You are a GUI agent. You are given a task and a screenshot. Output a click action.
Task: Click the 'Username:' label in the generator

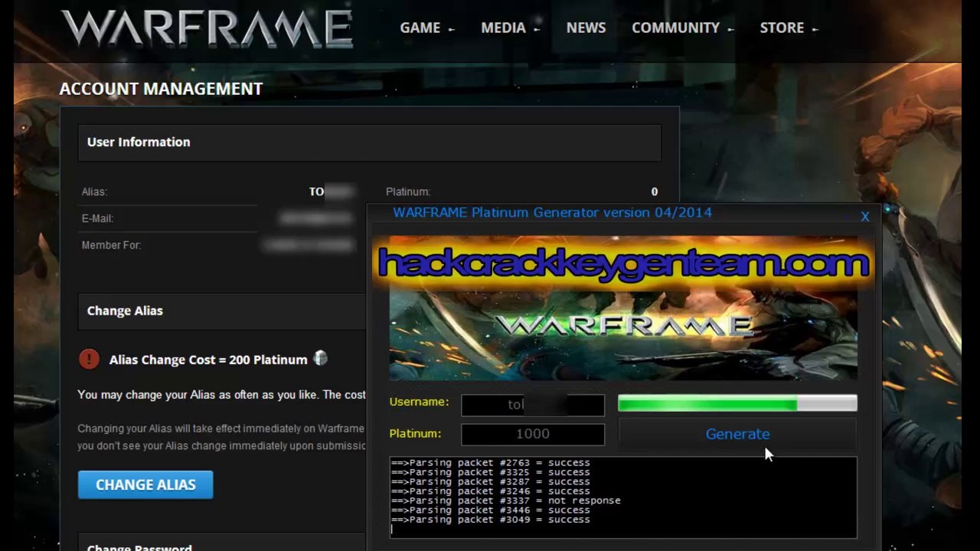419,402
